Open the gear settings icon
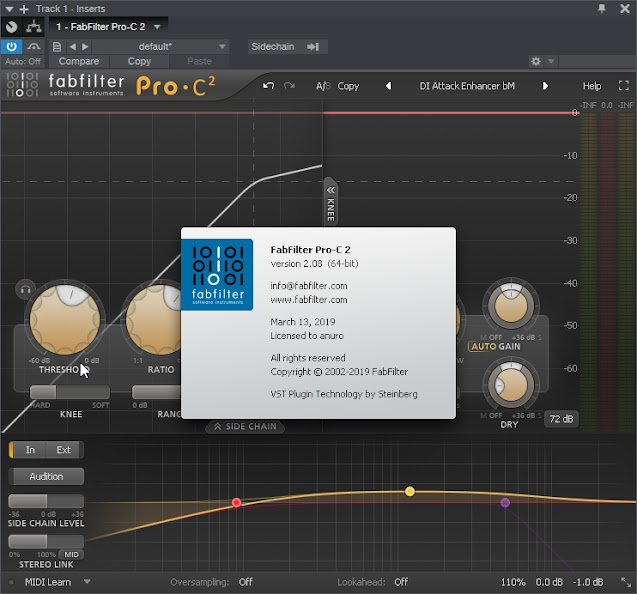 coord(536,61)
